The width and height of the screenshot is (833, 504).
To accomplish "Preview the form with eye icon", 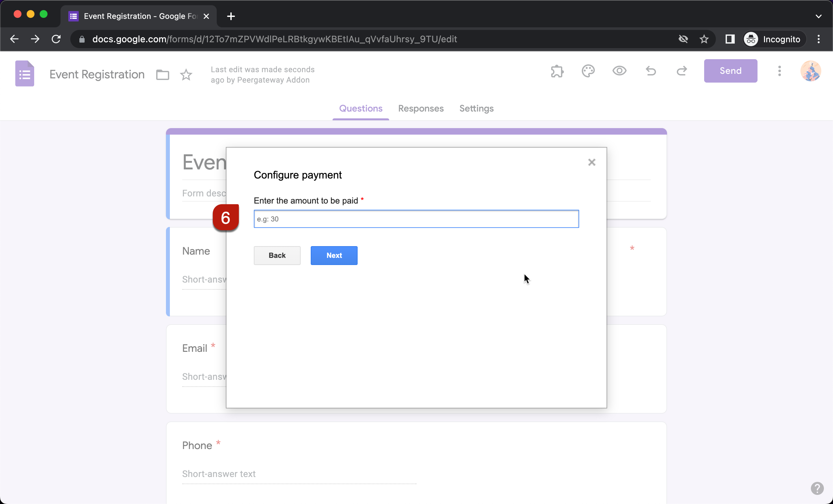I will click(619, 71).
